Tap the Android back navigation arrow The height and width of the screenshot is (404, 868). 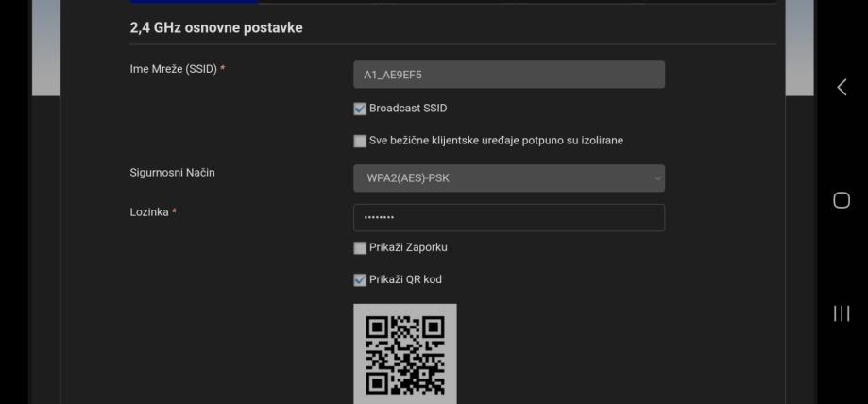(842, 87)
